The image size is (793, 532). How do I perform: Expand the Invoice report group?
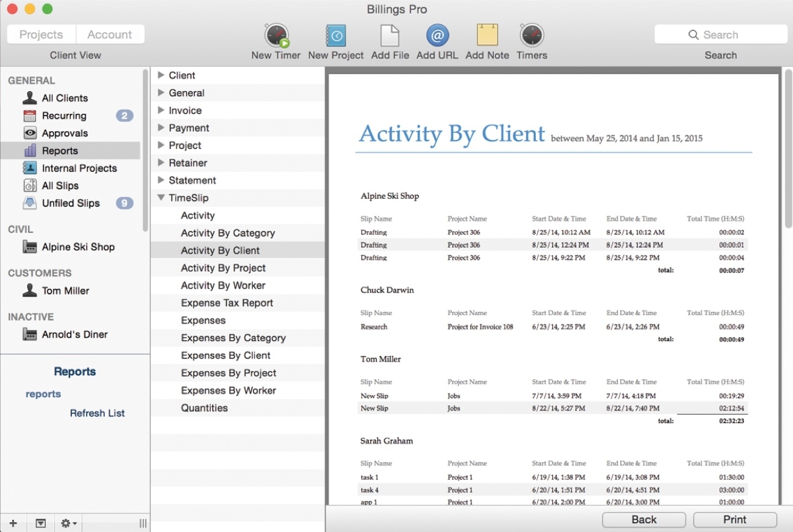point(161,110)
